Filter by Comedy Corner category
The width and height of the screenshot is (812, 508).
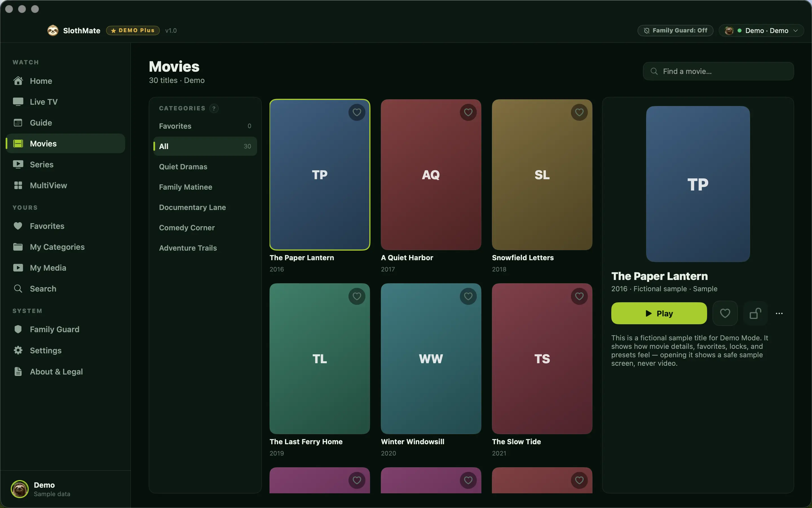pyautogui.click(x=205, y=227)
